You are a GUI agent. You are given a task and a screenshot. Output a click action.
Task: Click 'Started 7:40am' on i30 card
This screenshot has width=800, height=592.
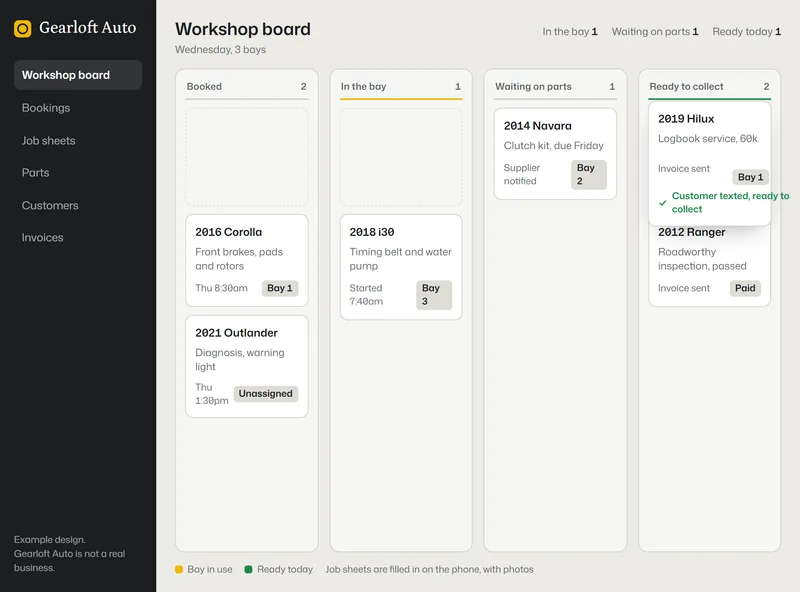(366, 294)
